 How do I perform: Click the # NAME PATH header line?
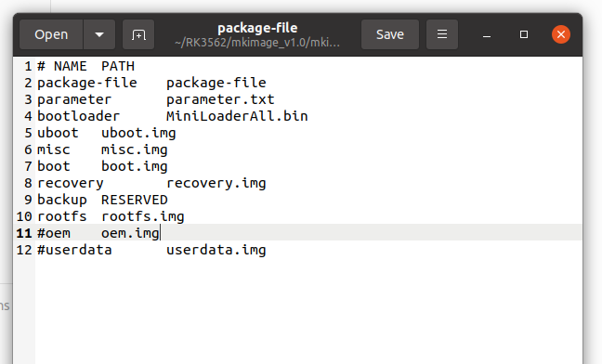(x=85, y=66)
